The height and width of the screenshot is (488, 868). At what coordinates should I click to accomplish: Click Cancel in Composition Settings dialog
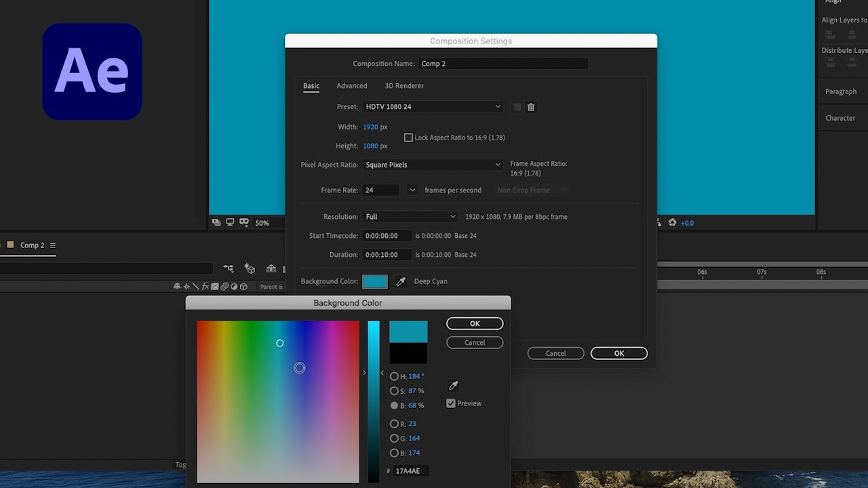555,353
